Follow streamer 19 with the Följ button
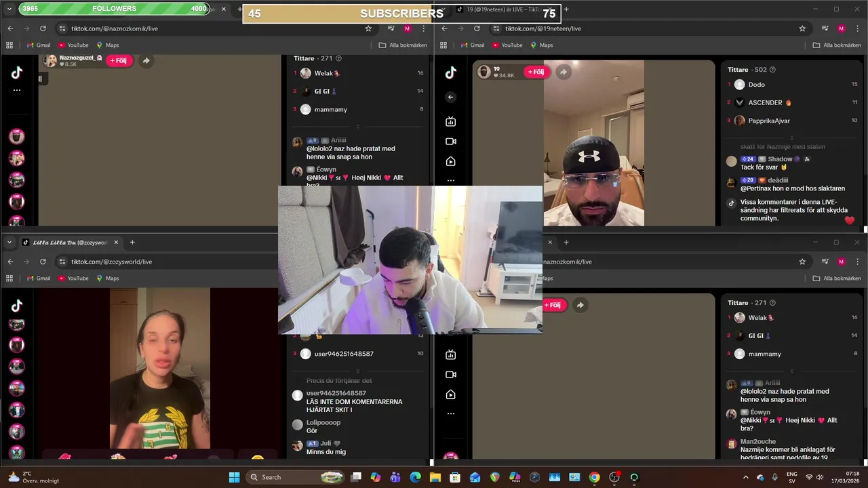This screenshot has width=868, height=488. 535,72
